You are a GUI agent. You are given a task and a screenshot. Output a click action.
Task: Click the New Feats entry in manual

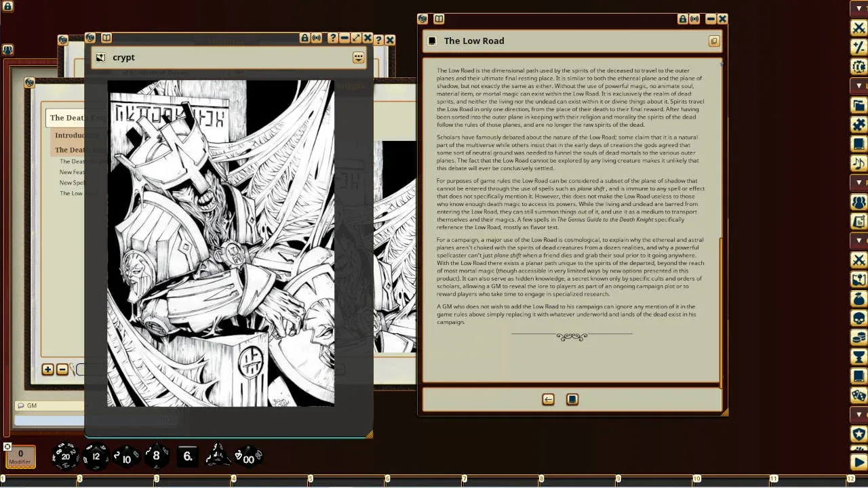click(x=72, y=172)
